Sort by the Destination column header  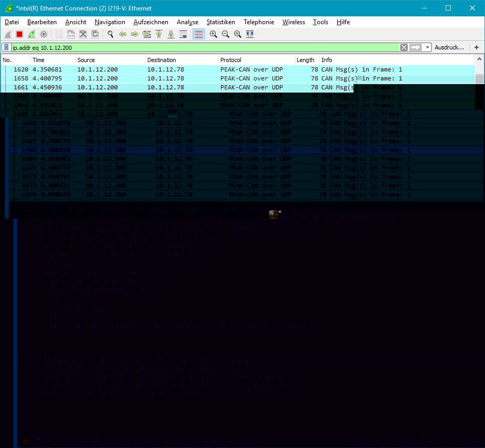click(x=182, y=60)
